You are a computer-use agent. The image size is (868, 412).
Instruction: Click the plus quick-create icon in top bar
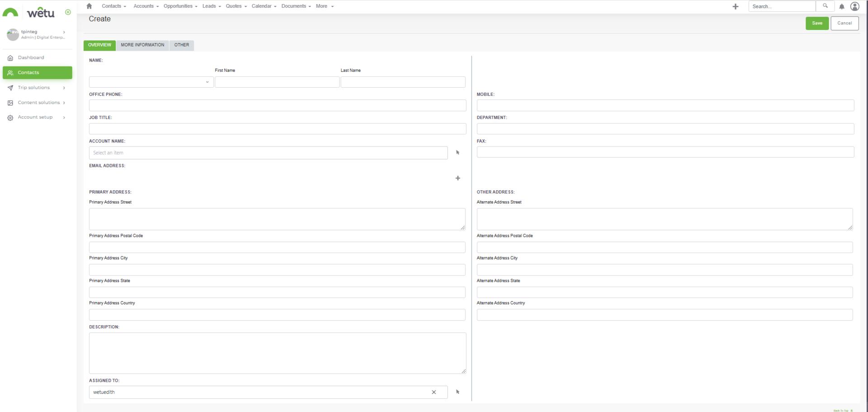click(x=735, y=6)
